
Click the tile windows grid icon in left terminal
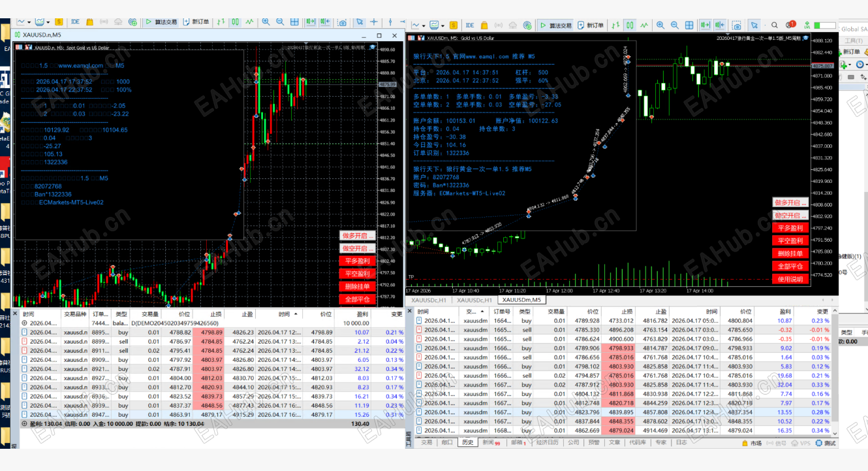[x=294, y=22]
